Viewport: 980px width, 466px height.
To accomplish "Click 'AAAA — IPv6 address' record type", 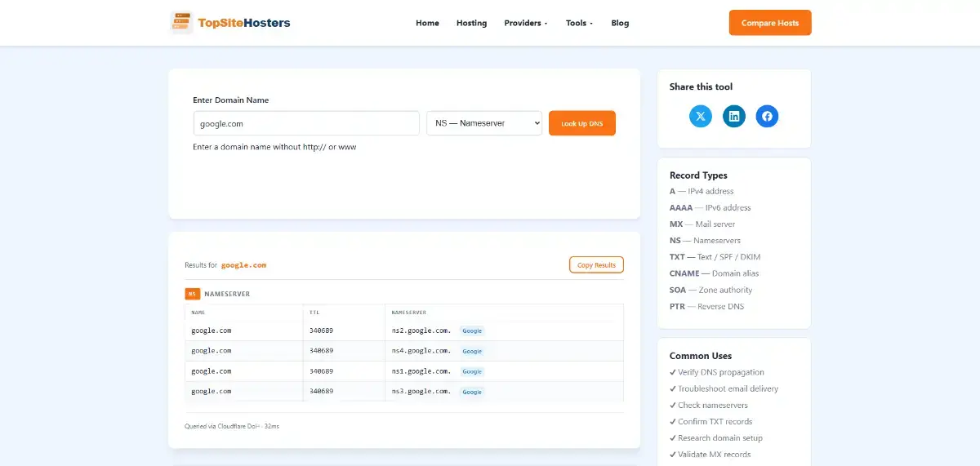I will pyautogui.click(x=710, y=207).
